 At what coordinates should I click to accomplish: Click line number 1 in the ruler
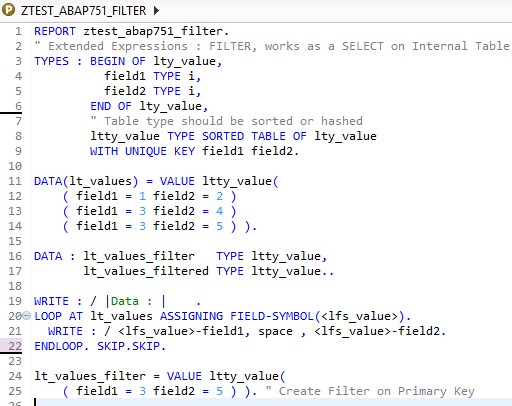18,31
